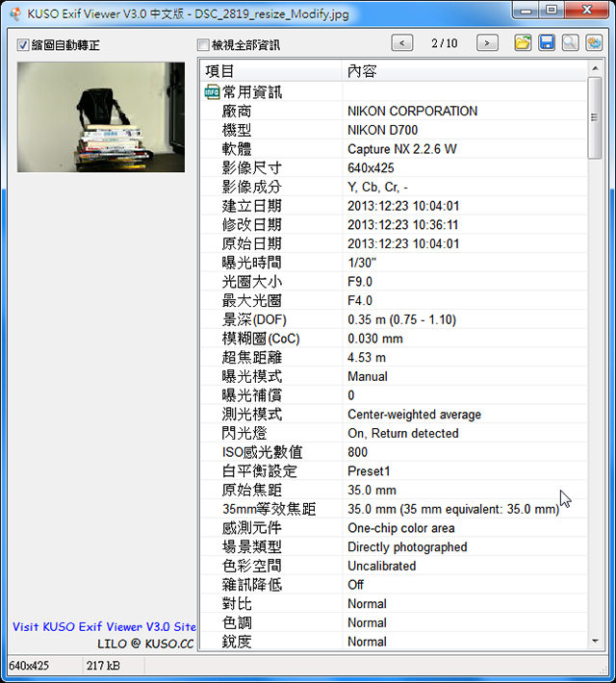Click the Manual exposure mode value
The height and width of the screenshot is (683, 616).
click(x=368, y=376)
